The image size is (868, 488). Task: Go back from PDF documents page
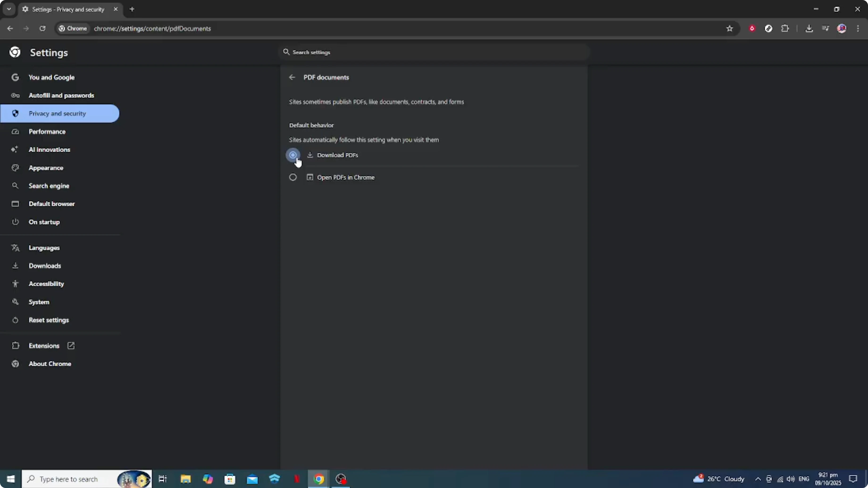pyautogui.click(x=292, y=77)
